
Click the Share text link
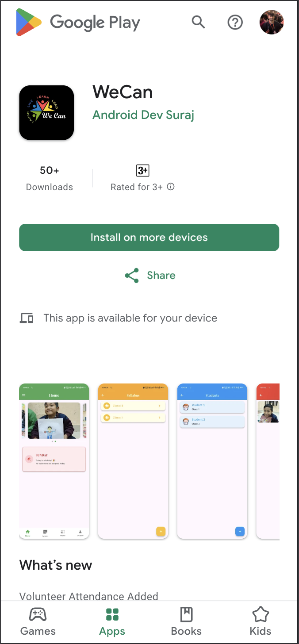(161, 276)
